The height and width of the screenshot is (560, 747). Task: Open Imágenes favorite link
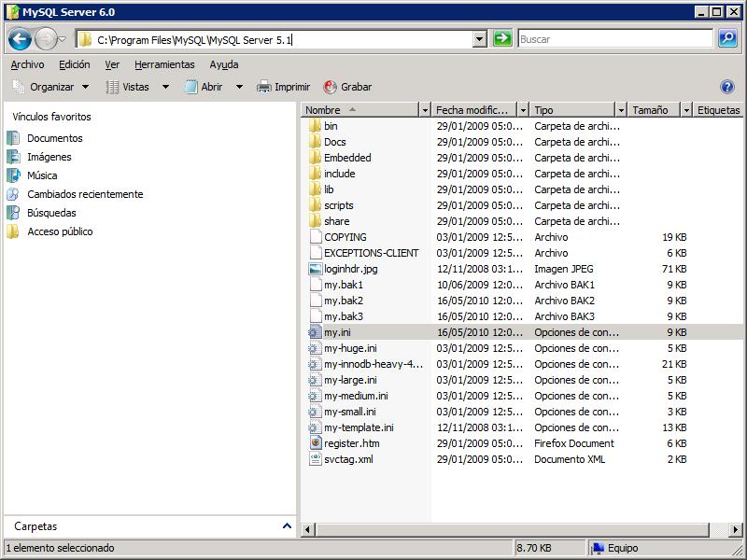point(49,157)
